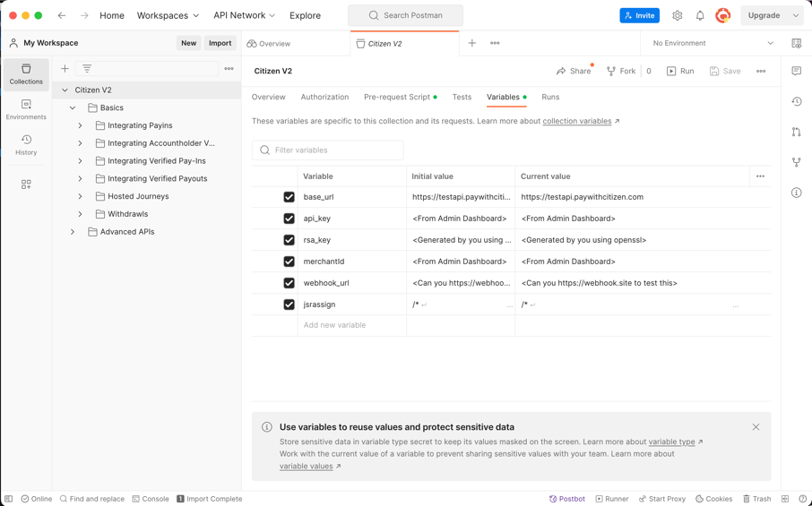
Task: Toggle two-pane view icon in status bar
Action: click(x=785, y=499)
